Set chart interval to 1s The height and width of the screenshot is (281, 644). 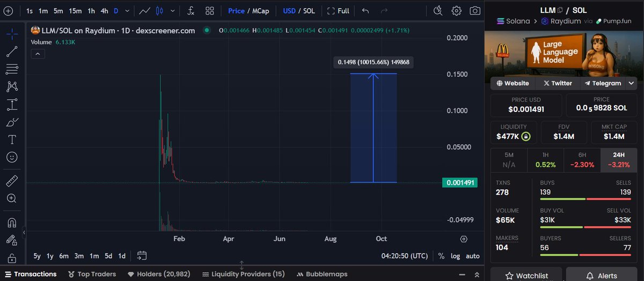coord(29,11)
